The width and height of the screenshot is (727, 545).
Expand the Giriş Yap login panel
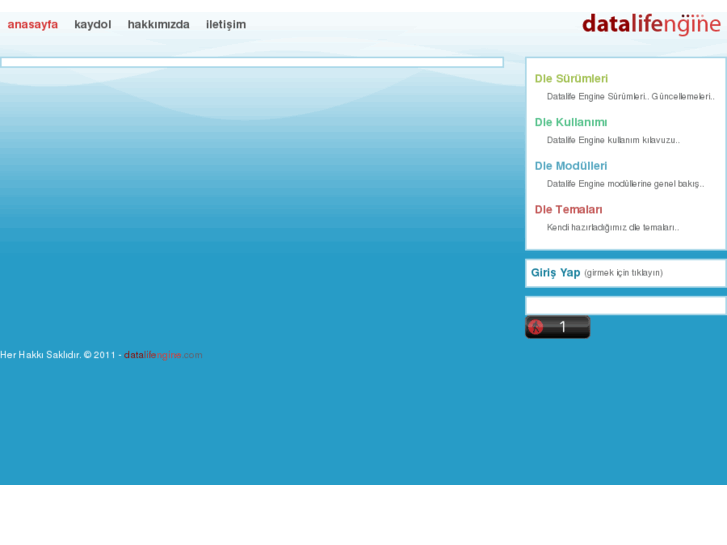tap(555, 272)
